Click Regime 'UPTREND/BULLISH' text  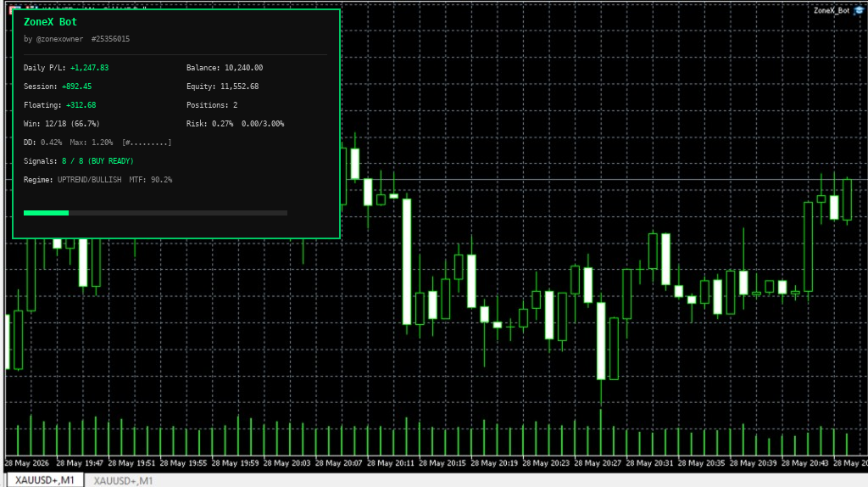tap(89, 180)
